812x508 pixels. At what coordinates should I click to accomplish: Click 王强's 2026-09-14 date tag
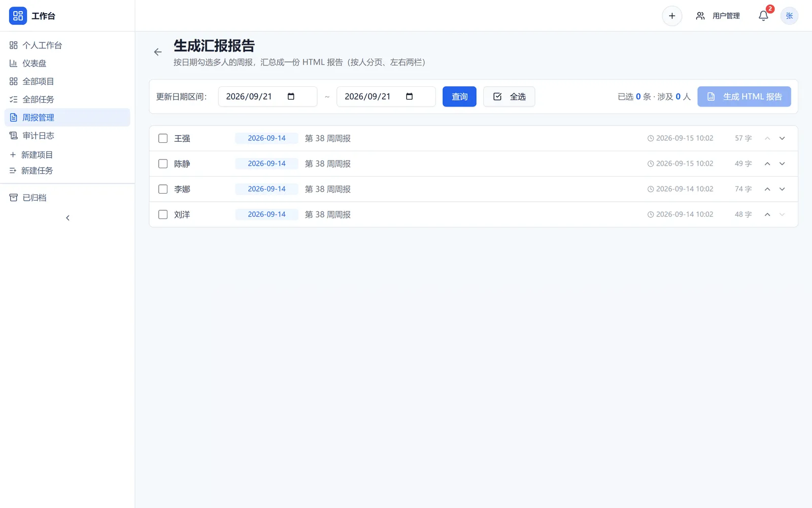coord(266,138)
